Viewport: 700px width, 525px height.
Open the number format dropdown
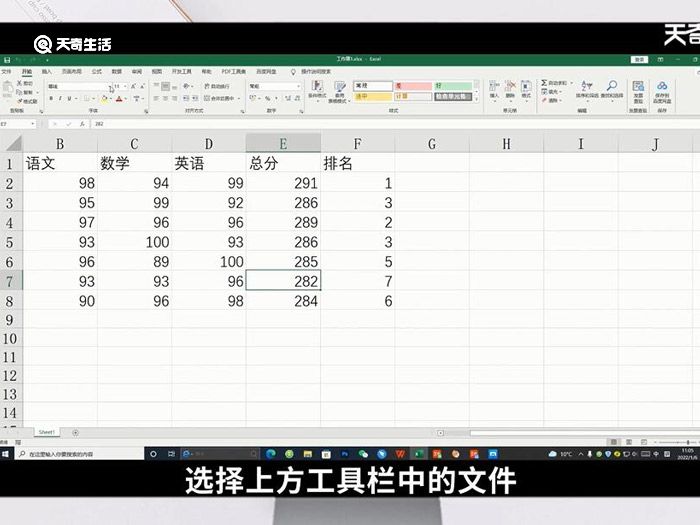click(x=298, y=86)
